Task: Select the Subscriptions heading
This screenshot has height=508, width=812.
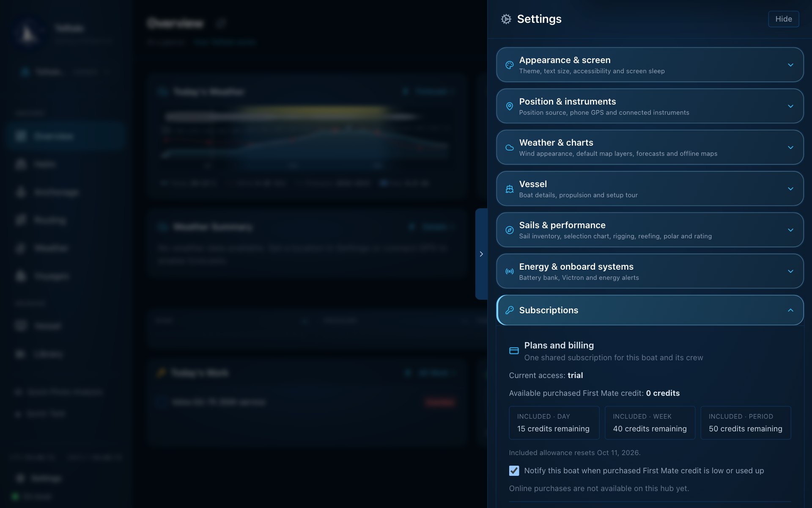Action: tap(549, 310)
